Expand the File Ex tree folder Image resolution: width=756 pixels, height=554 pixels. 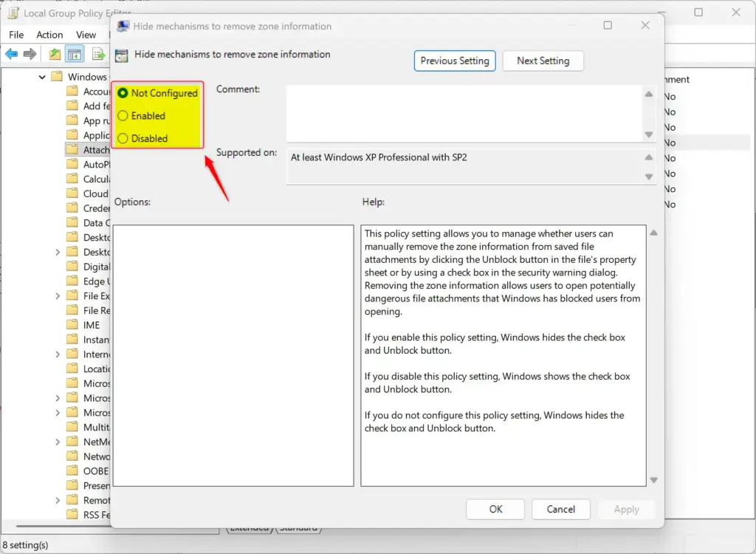58,295
